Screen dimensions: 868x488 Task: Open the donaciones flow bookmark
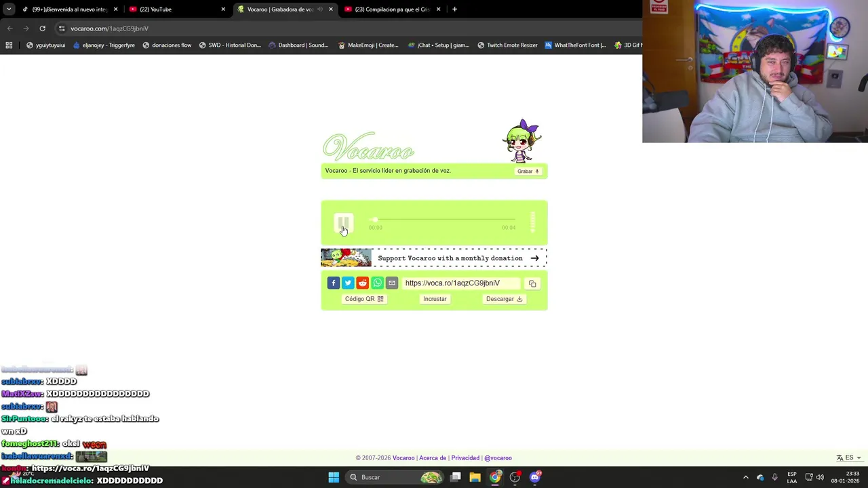[x=167, y=45]
